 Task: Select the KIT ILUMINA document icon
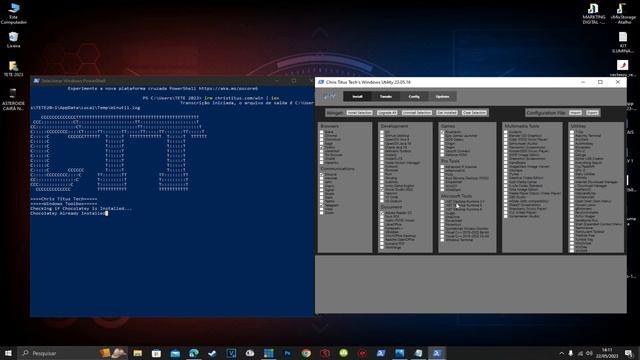[623, 42]
